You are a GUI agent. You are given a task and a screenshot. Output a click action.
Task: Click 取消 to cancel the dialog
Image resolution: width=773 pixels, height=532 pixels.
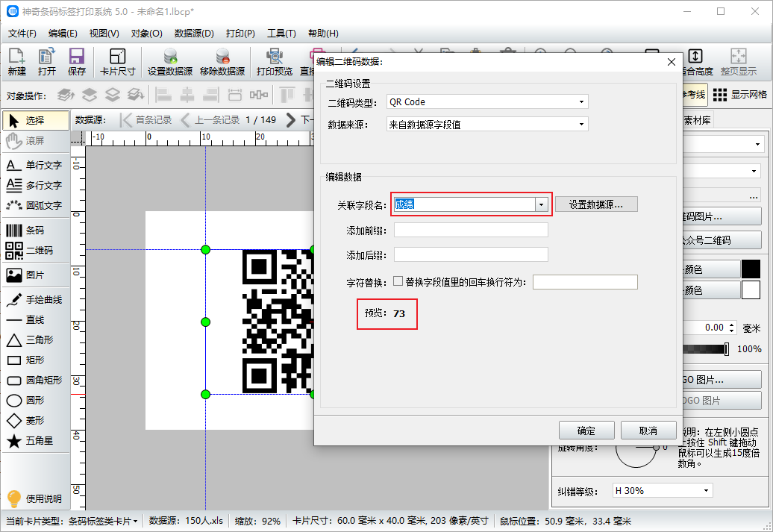(648, 431)
